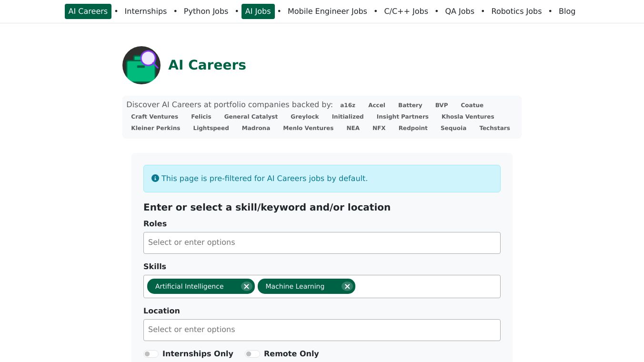Click the a16z investor tag

click(x=348, y=105)
